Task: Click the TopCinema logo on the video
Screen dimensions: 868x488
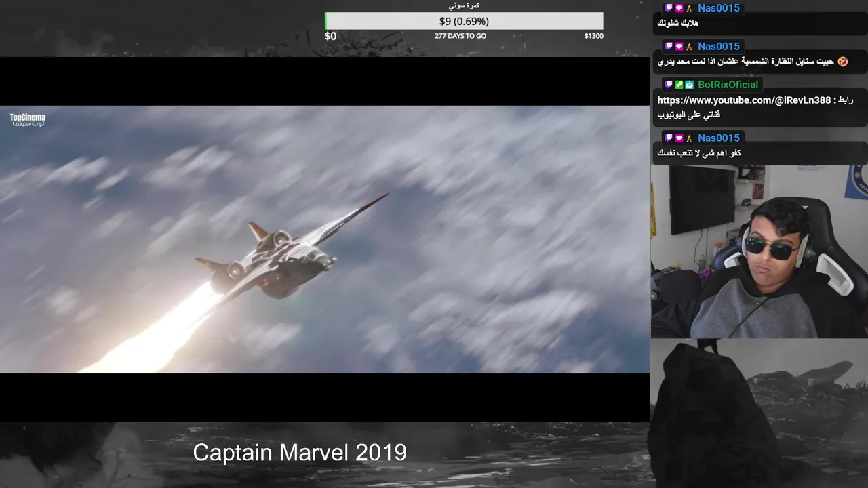Action: pos(27,120)
